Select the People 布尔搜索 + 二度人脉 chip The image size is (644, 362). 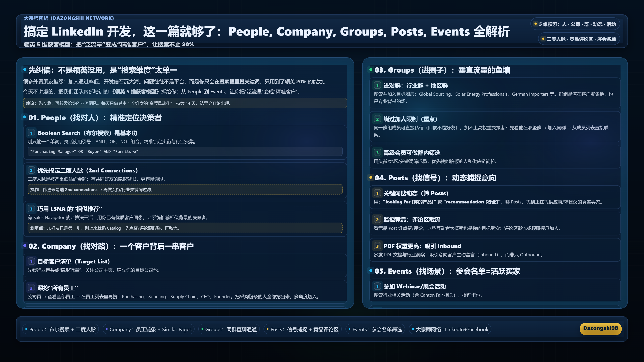point(61,329)
